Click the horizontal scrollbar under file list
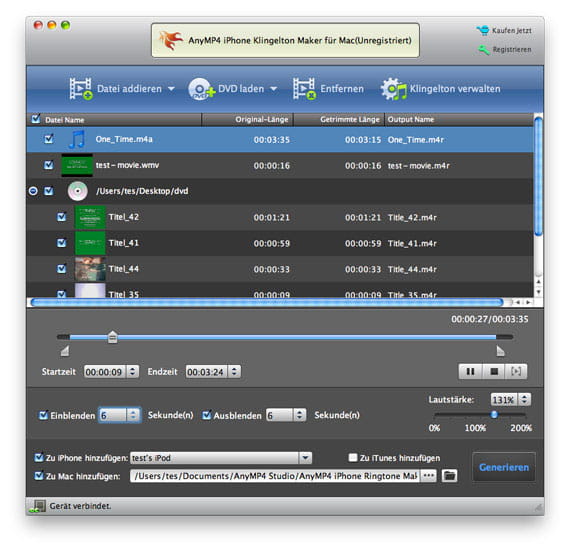 pos(267,302)
